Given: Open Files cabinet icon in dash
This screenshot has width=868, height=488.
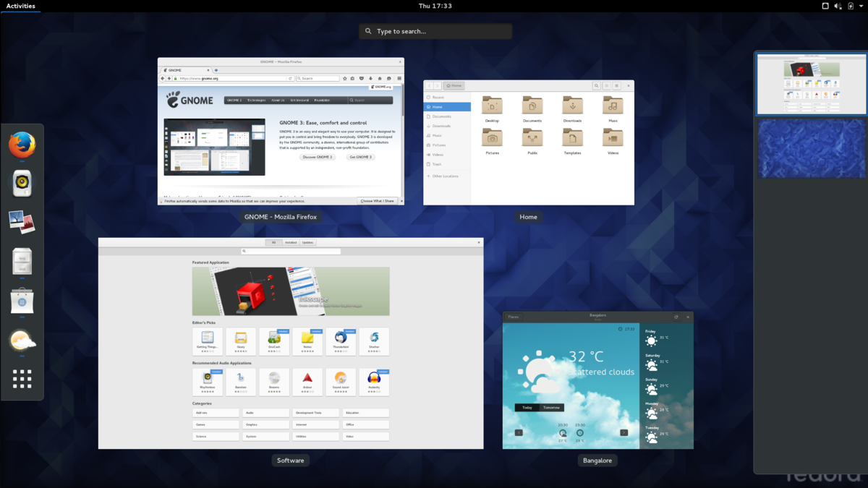Looking at the screenshot, I should click(22, 261).
